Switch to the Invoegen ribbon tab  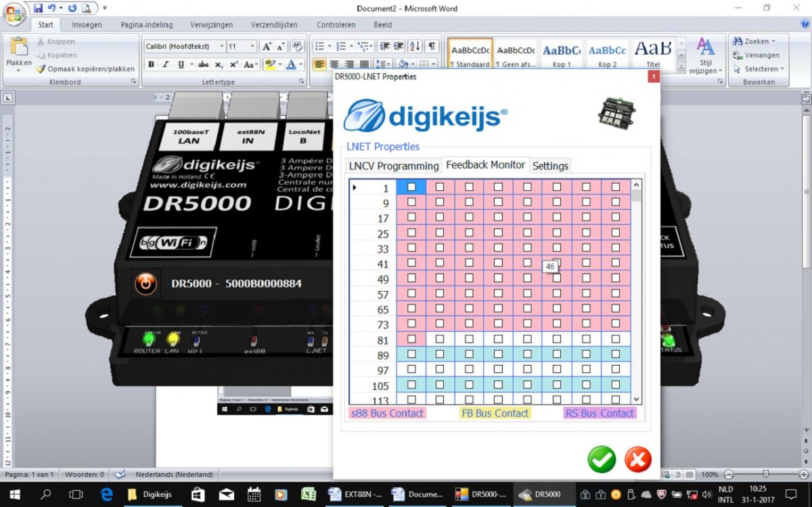pyautogui.click(x=87, y=25)
